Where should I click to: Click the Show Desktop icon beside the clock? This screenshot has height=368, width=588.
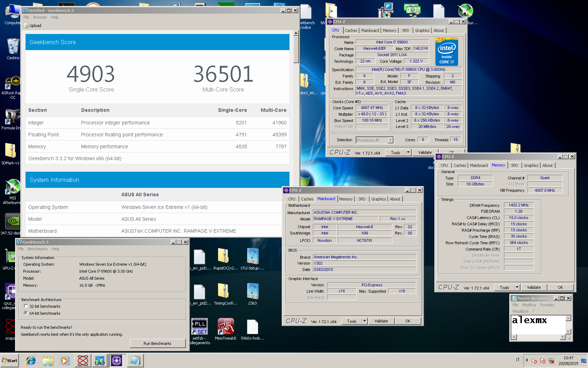click(583, 361)
